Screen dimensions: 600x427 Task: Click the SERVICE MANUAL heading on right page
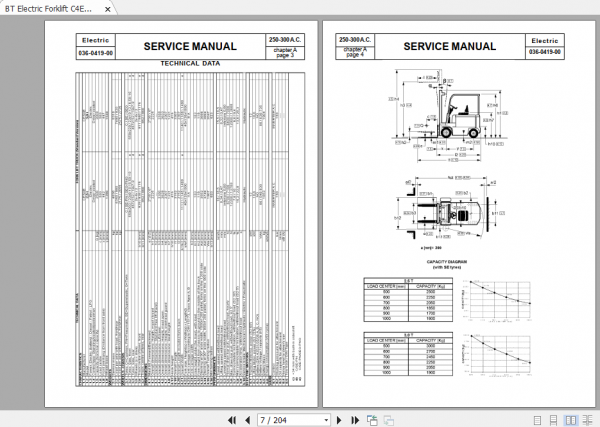tap(450, 46)
